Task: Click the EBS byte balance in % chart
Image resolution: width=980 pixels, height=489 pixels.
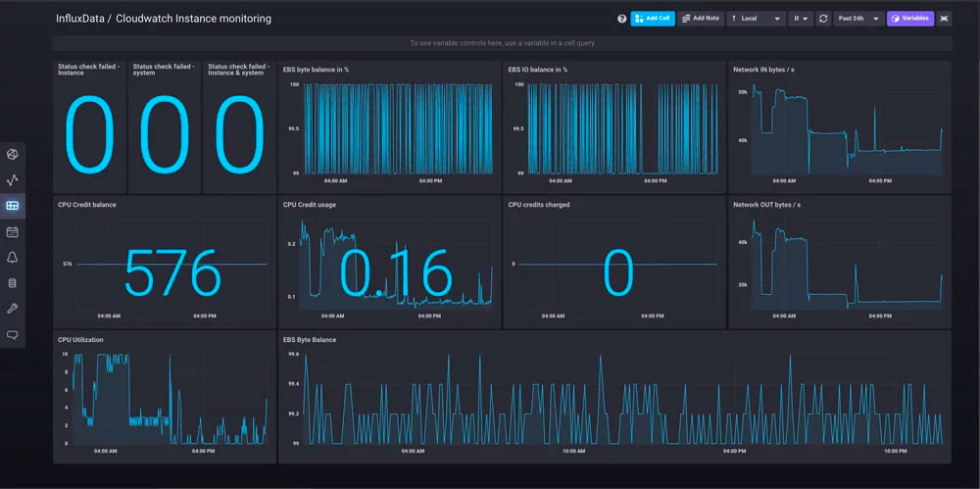Action: (398, 128)
